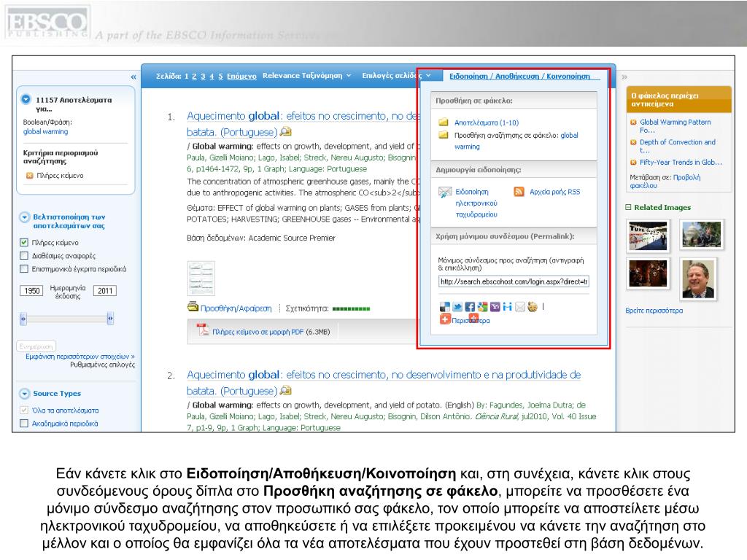Check Επιστημονικά έγκριτα περιοδικά option
747x560 pixels.
(x=24, y=269)
